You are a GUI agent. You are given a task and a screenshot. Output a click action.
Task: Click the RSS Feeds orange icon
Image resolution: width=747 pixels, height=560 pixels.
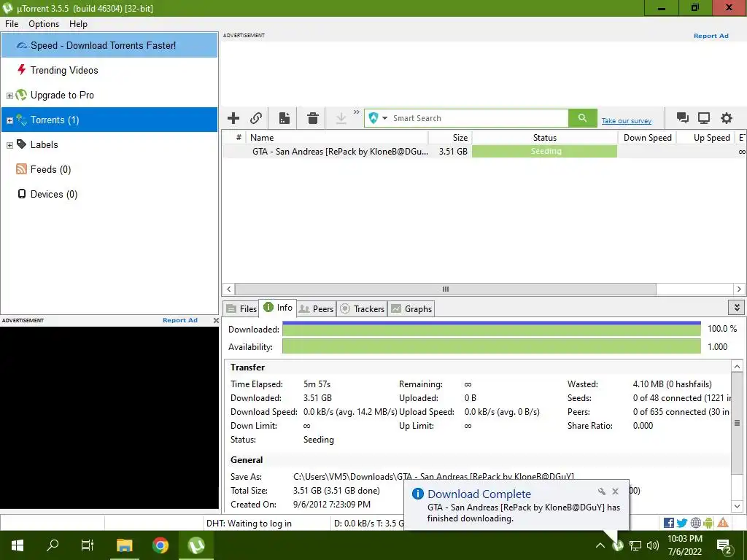click(21, 168)
